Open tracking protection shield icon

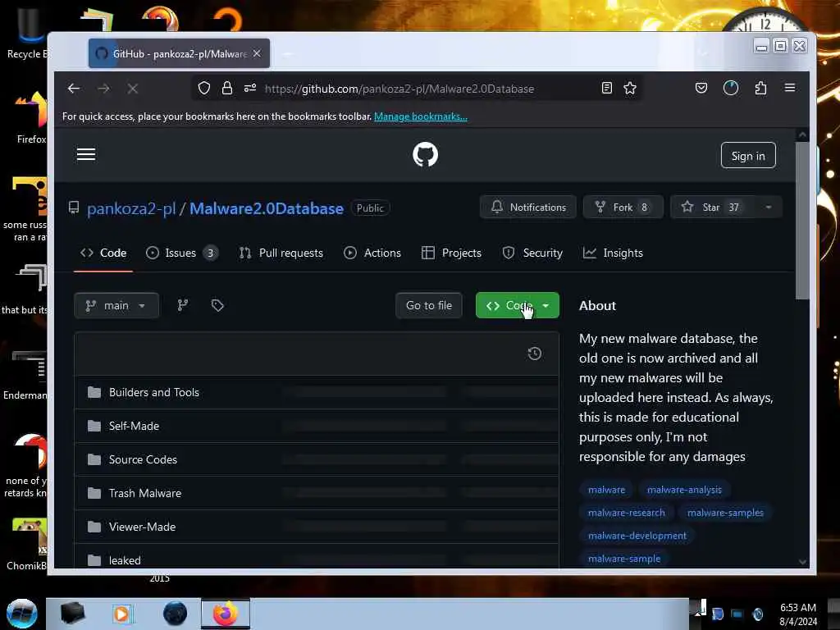203,89
